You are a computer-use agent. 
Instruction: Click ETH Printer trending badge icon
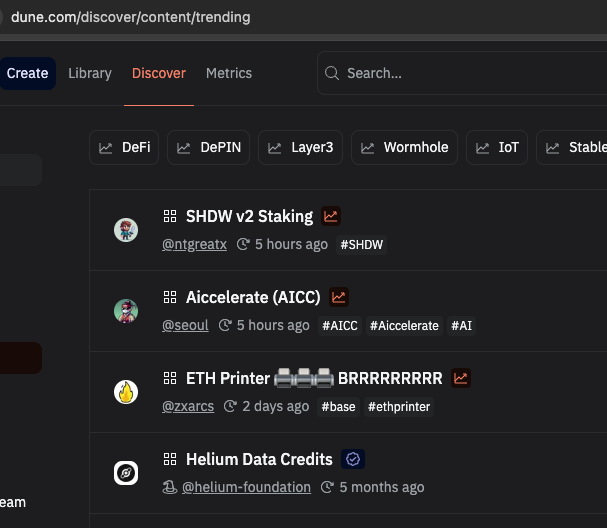(461, 378)
